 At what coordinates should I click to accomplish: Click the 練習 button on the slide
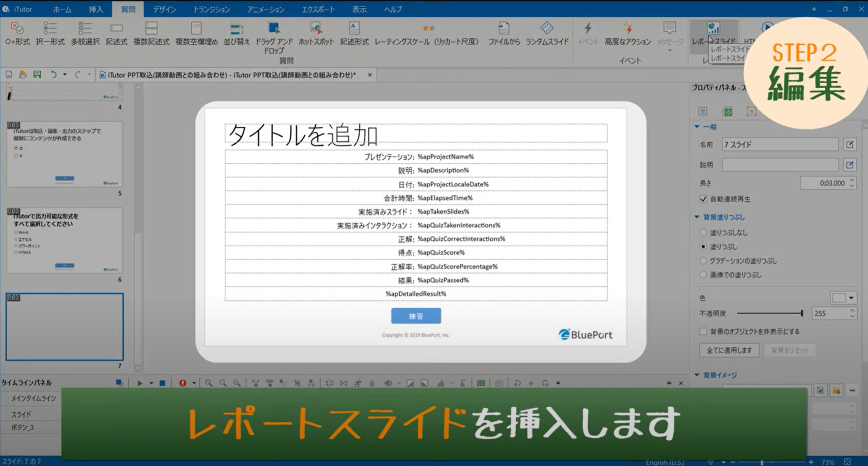[416, 315]
